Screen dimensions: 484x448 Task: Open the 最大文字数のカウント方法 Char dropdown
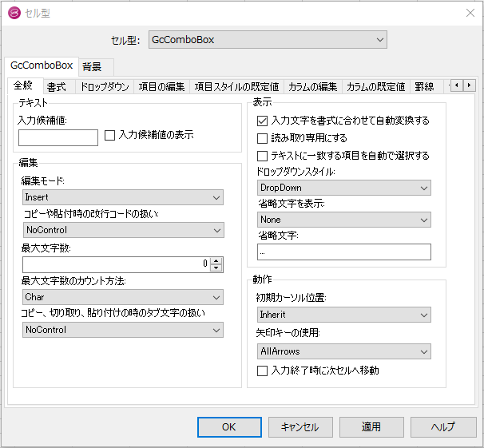123,297
